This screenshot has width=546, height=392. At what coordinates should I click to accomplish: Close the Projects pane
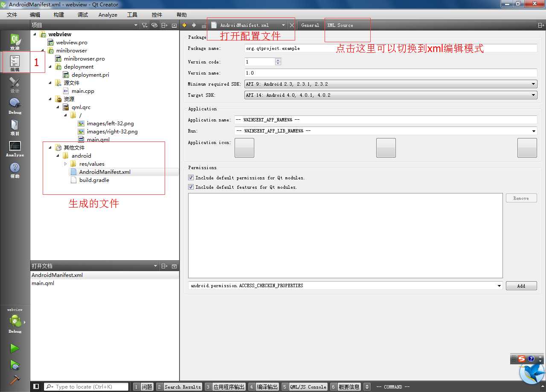pos(174,25)
